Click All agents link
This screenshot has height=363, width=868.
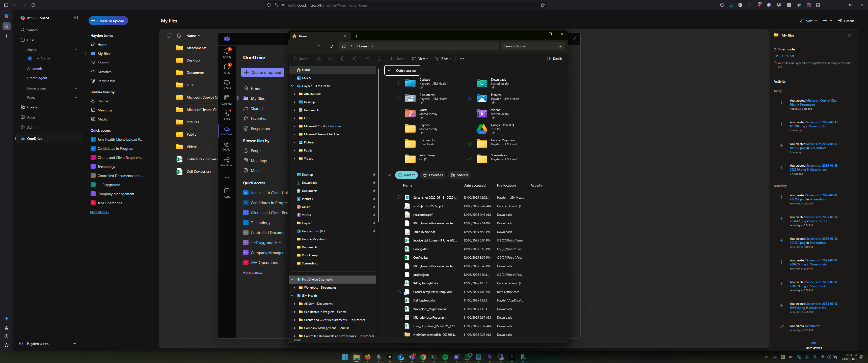35,68
